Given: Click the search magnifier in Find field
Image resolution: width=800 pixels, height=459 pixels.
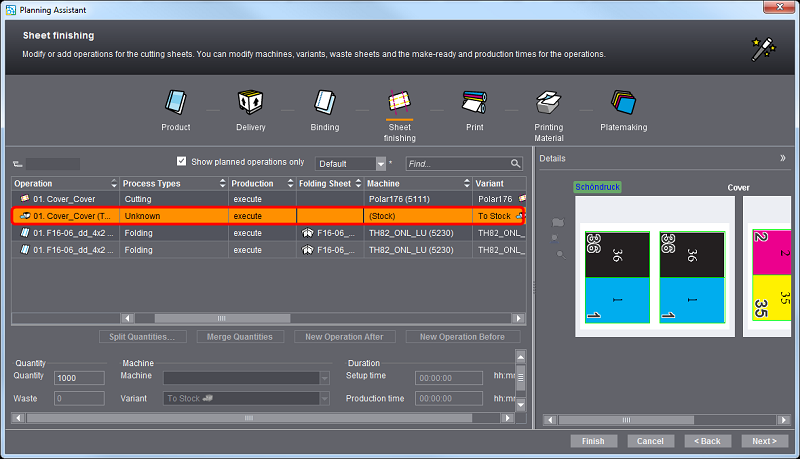Looking at the screenshot, I should point(515,164).
